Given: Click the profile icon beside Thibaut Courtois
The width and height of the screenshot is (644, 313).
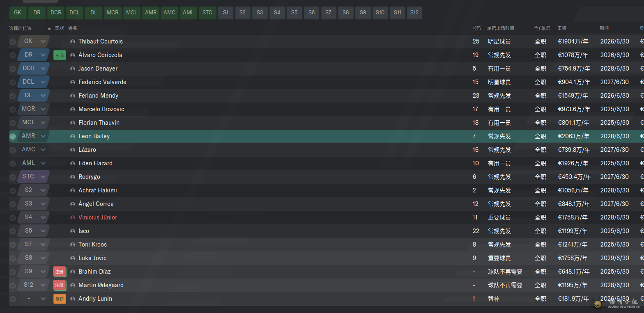Looking at the screenshot, I should (73, 41).
